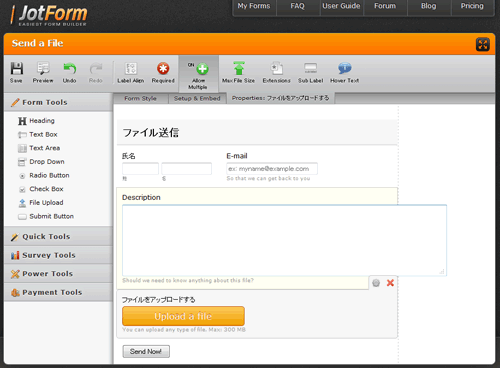Add a Text Box field
The height and width of the screenshot is (368, 500).
tap(38, 134)
